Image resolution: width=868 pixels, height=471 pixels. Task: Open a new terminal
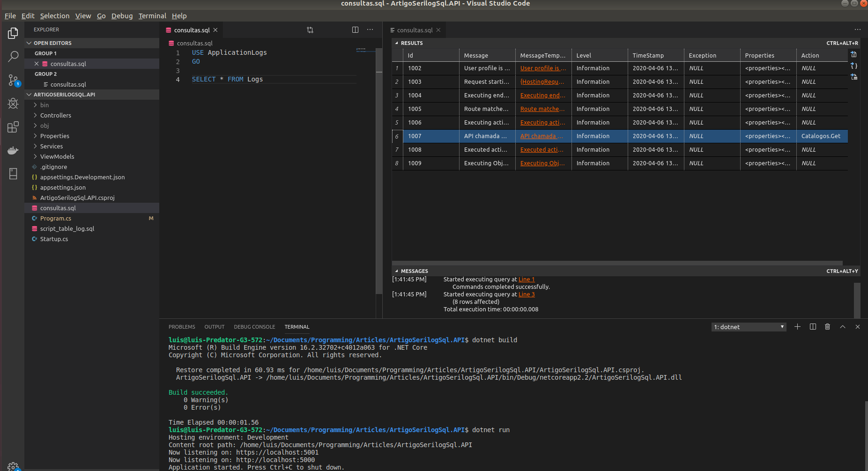pos(797,326)
